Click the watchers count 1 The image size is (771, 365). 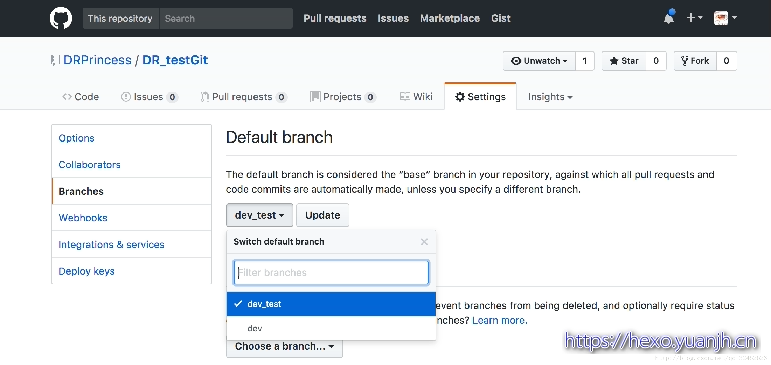585,61
